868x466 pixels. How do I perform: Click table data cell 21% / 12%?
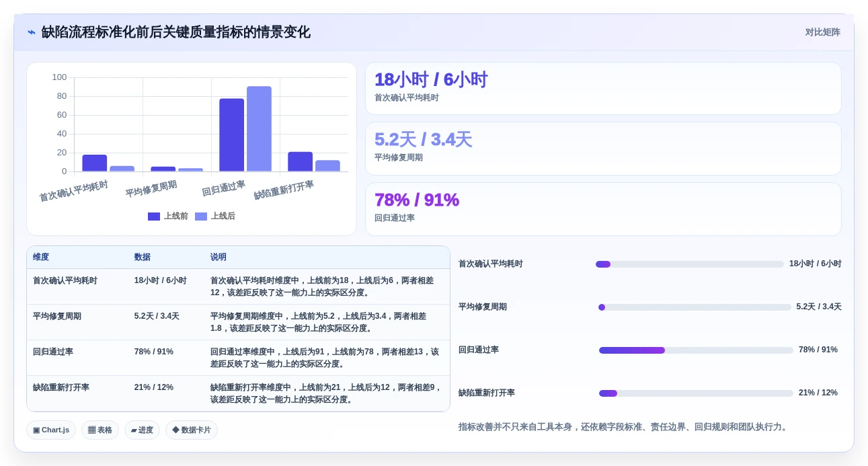pos(154,388)
